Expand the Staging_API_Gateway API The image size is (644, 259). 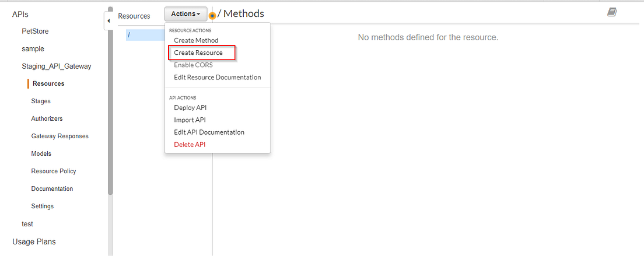pos(56,66)
